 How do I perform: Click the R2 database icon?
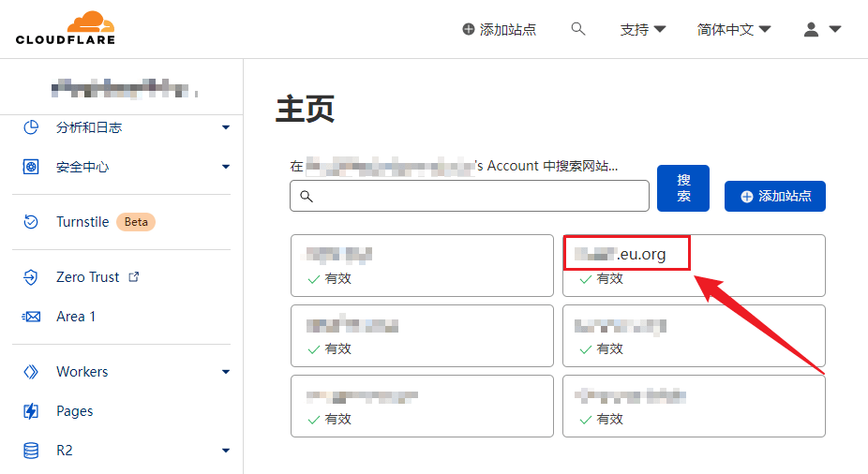click(31, 451)
